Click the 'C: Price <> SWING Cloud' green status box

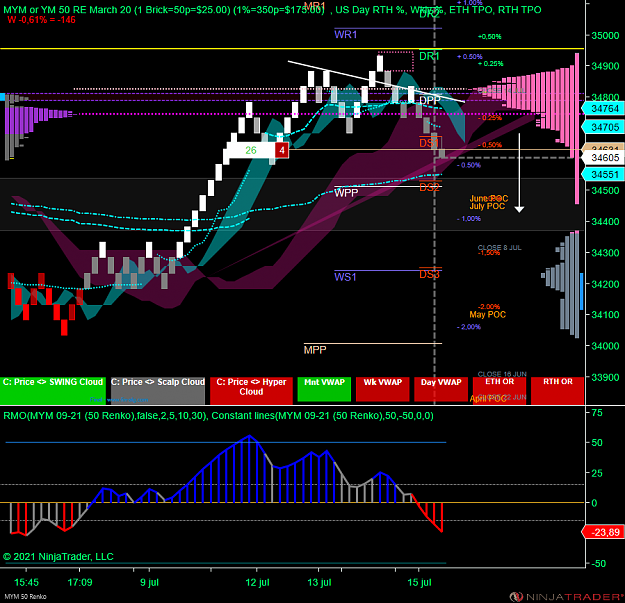[53, 391]
